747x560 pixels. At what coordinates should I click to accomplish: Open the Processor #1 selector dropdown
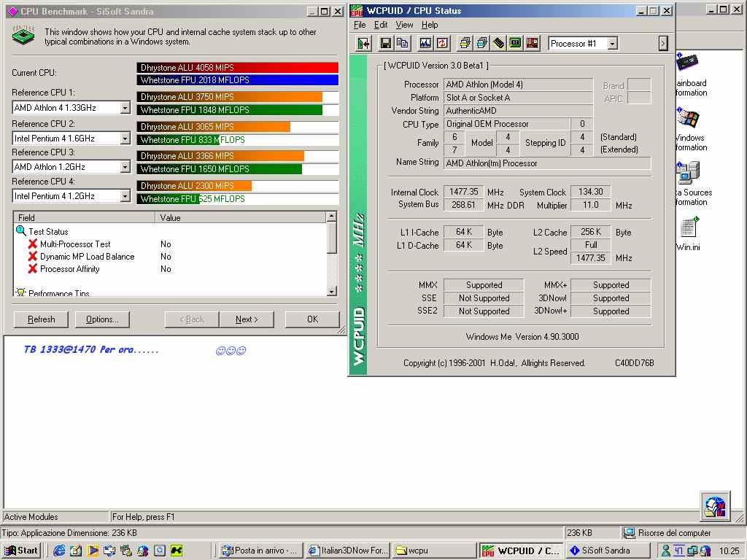click(613, 44)
